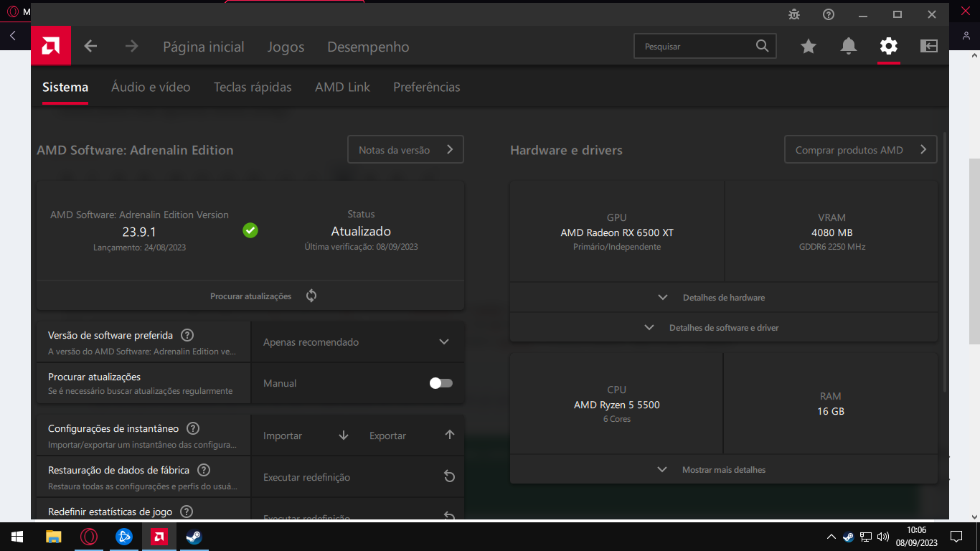Expand Detalhes de hardware
The image size is (980, 551).
click(x=723, y=298)
